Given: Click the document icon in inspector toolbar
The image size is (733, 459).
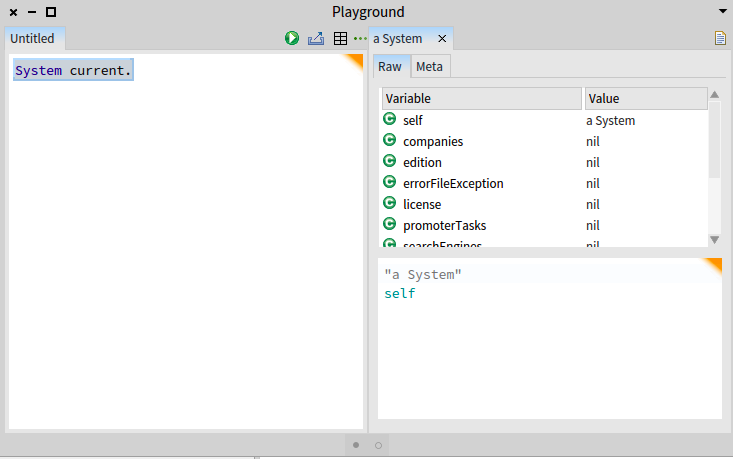Looking at the screenshot, I should (x=720, y=38).
